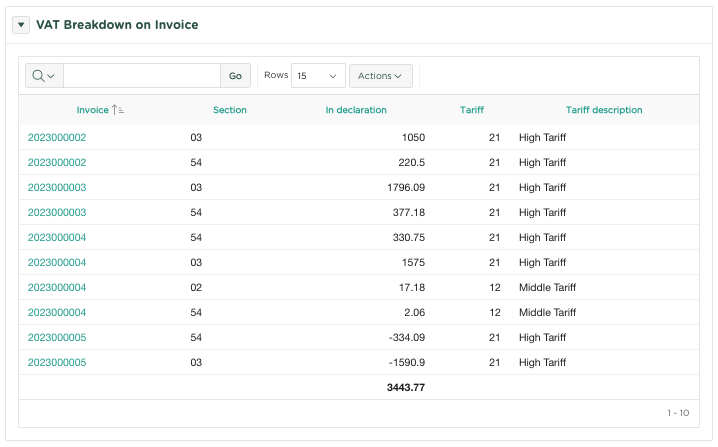Open invoice 2023000002 with section 03
This screenshot has height=447, width=718.
coord(57,137)
